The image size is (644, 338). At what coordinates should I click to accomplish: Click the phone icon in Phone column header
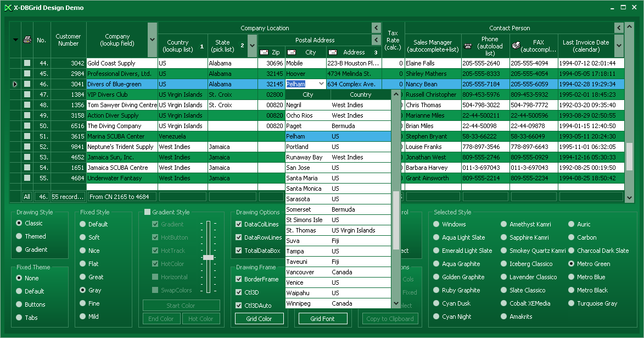tap(468, 46)
